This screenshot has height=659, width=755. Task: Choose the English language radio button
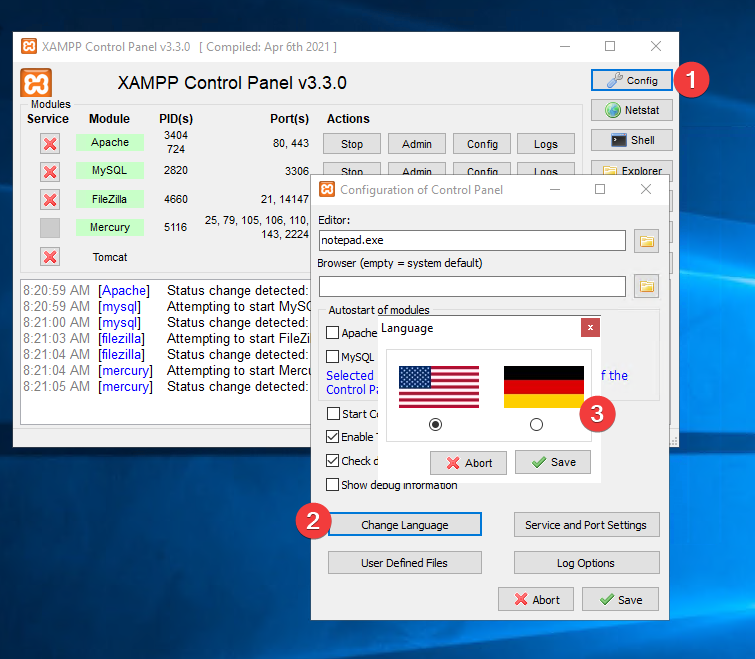coord(435,425)
